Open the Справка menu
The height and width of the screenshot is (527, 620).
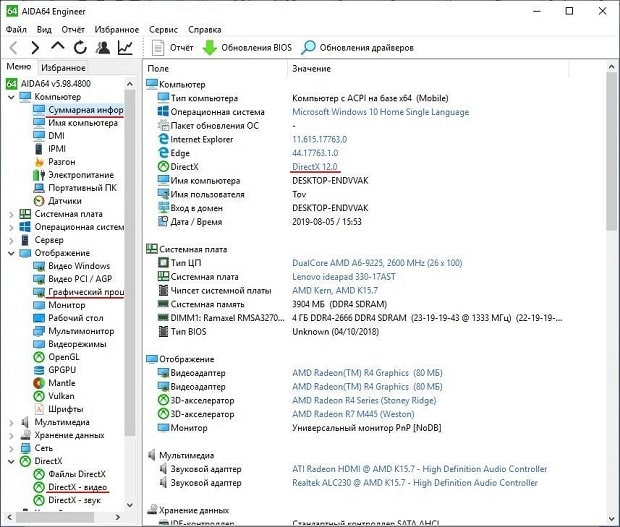(x=204, y=30)
